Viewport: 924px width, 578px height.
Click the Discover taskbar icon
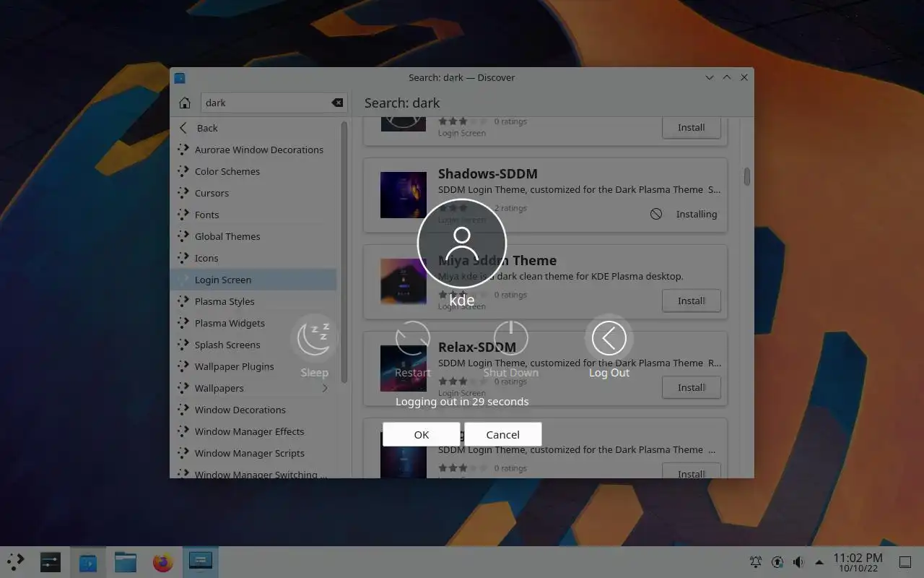tap(88, 561)
